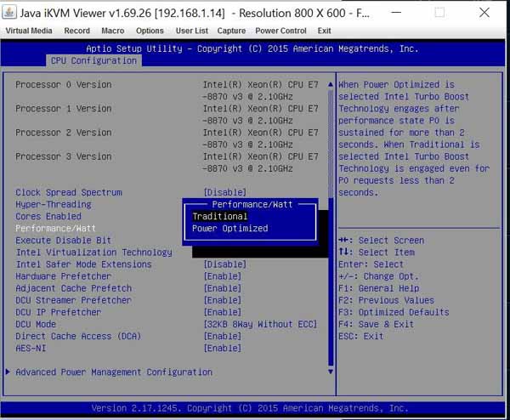This screenshot has width=510, height=420.
Task: Toggle the AES-NI Enable value
Action: (223, 348)
